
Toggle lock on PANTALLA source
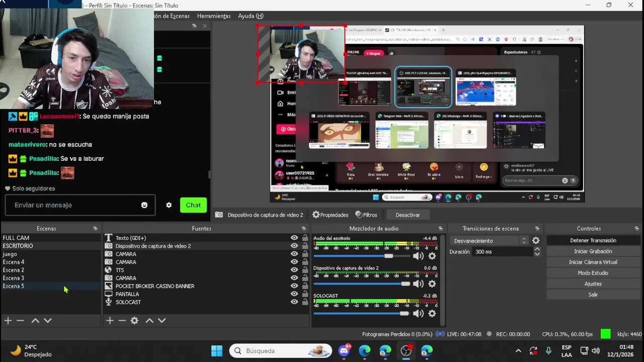[x=305, y=294]
